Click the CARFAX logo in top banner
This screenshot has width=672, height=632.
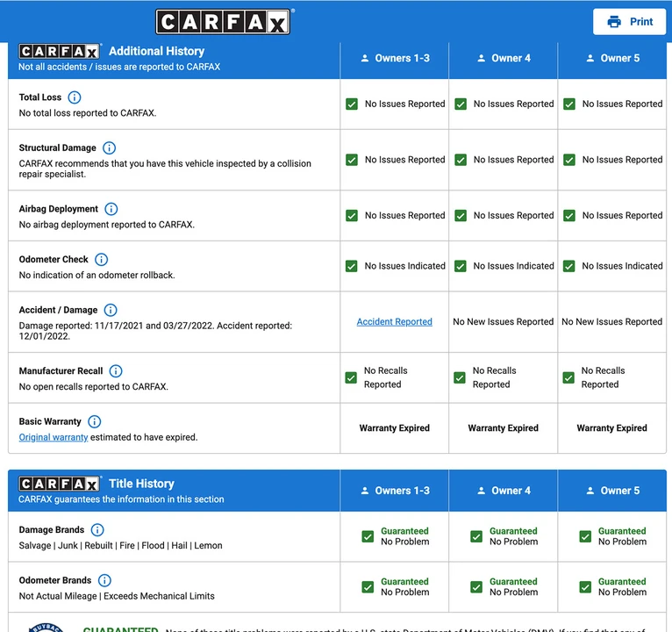223,21
